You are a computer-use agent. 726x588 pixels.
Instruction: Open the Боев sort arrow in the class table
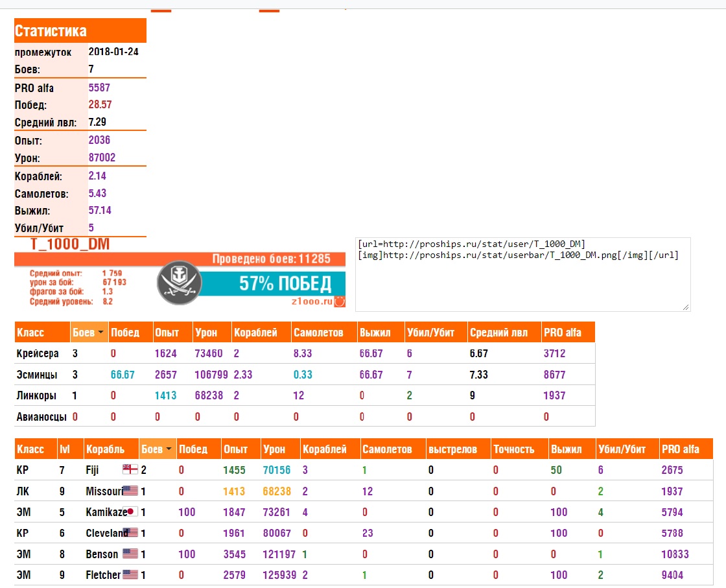pos(100,332)
